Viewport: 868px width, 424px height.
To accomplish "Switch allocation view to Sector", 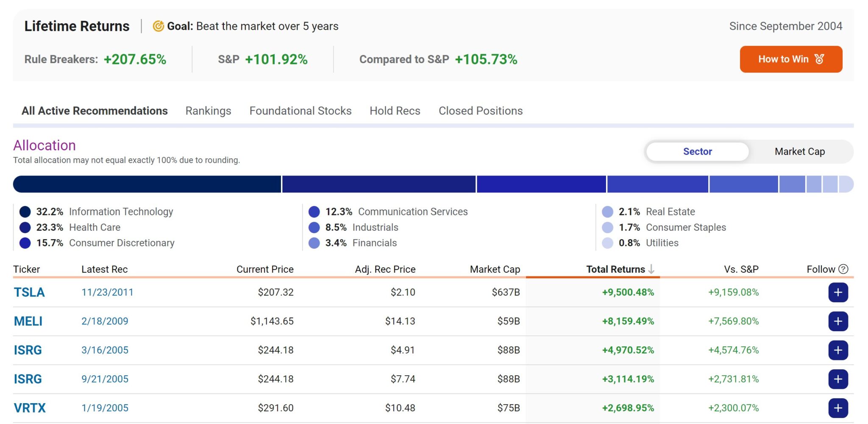I will click(x=698, y=152).
